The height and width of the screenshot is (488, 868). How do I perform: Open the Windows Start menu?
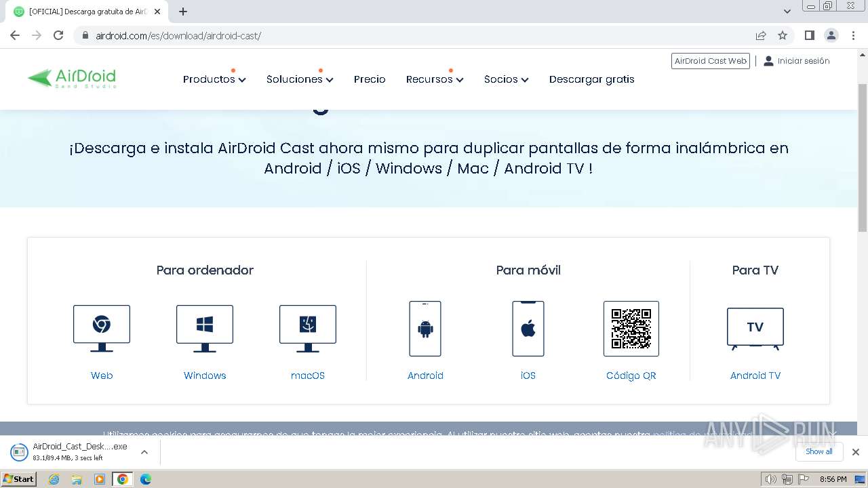click(x=19, y=479)
